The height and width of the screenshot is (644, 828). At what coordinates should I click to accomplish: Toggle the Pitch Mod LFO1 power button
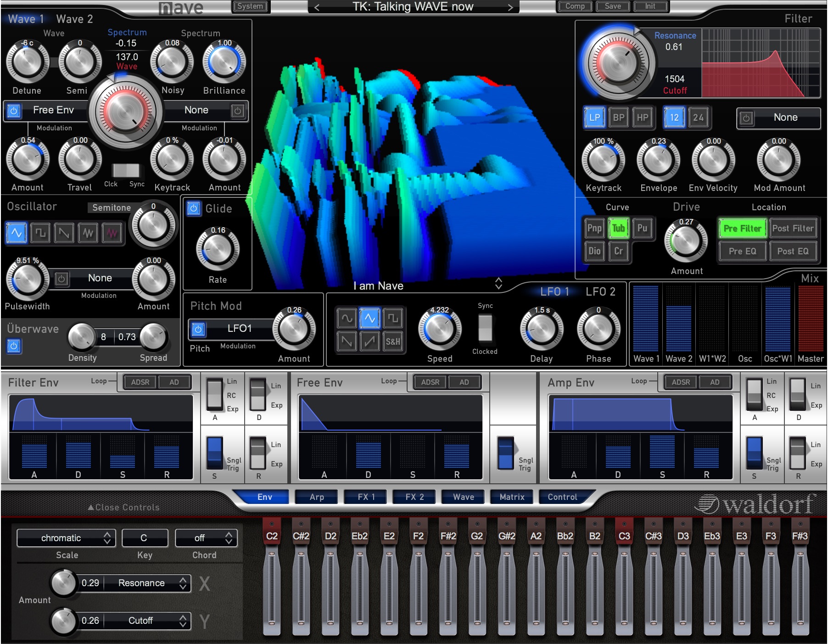(x=198, y=329)
